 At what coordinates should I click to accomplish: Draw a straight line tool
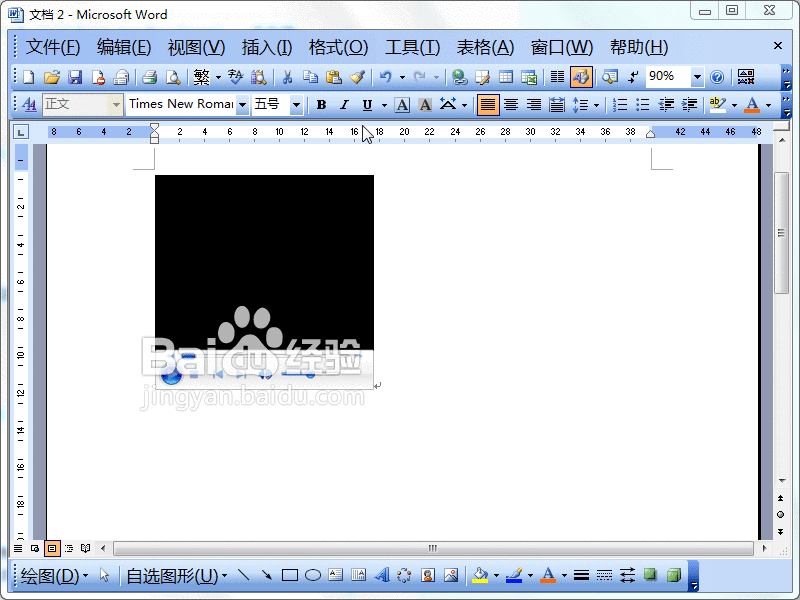243,576
